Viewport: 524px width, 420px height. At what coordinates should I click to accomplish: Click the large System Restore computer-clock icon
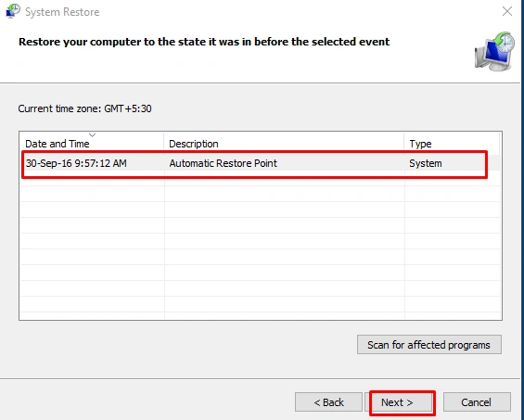(x=494, y=51)
